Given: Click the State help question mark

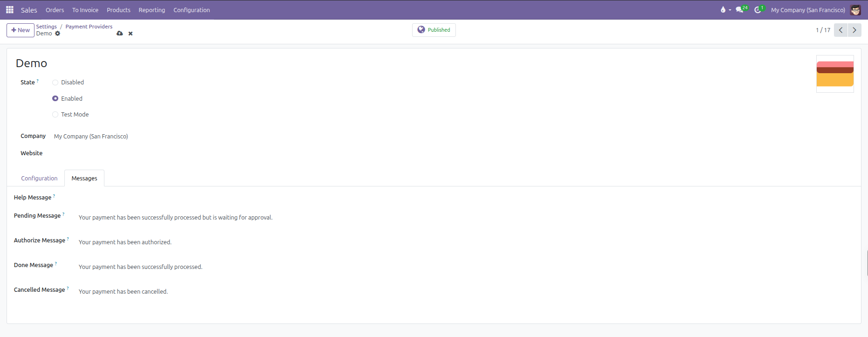Looking at the screenshot, I should (38, 81).
